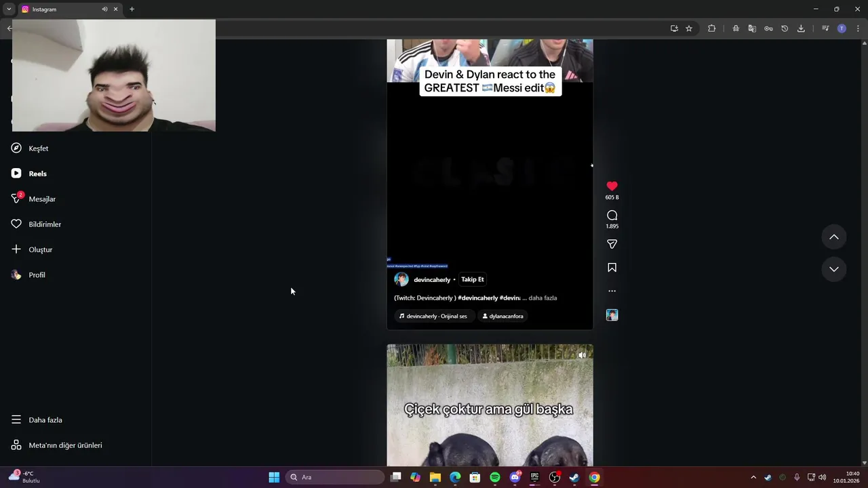Open Discord from the taskbar
Viewport: 868px width, 488px height.
(515, 477)
